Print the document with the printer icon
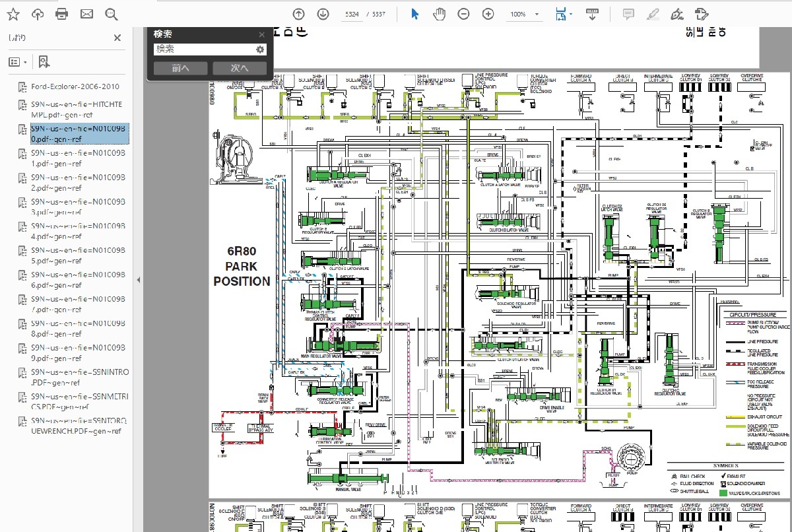This screenshot has width=792, height=532. click(x=62, y=14)
